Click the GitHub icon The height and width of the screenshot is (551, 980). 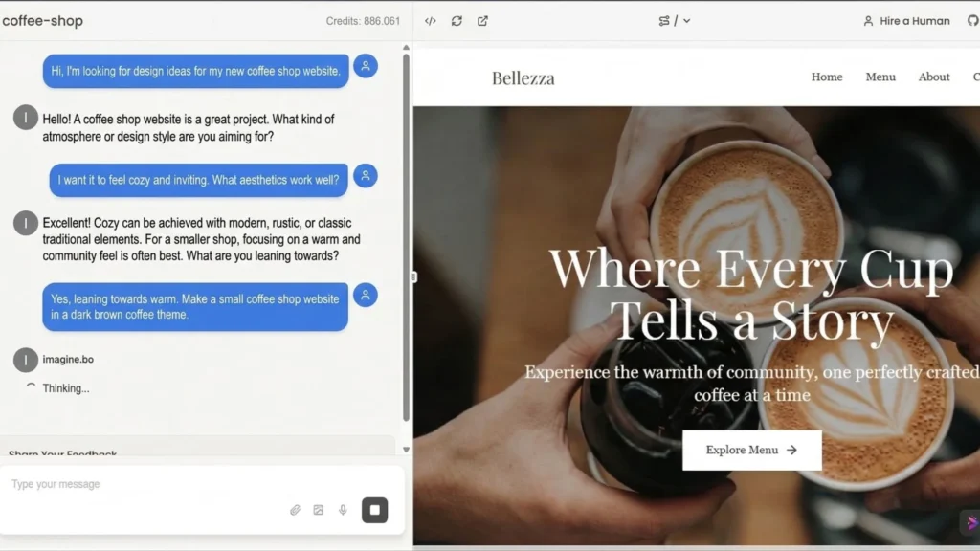(x=973, y=20)
